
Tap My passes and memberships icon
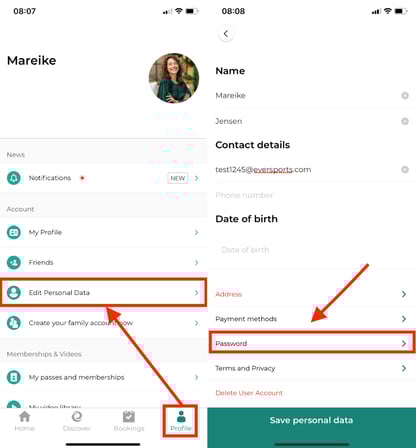click(x=14, y=377)
